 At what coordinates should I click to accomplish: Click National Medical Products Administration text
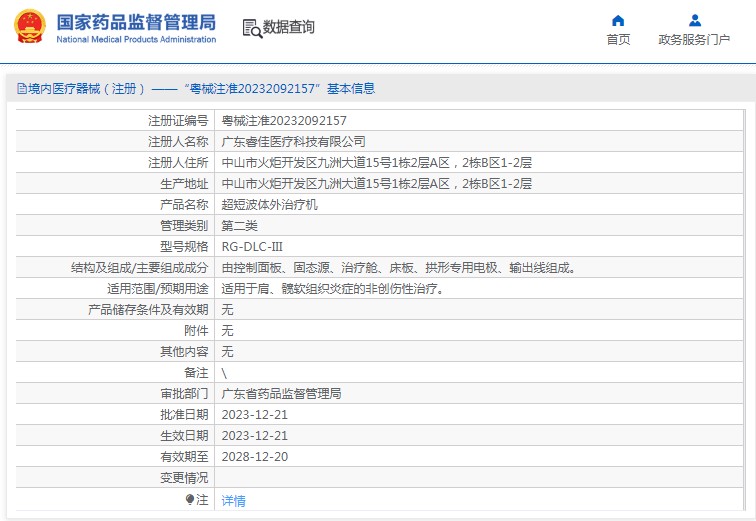click(136, 40)
